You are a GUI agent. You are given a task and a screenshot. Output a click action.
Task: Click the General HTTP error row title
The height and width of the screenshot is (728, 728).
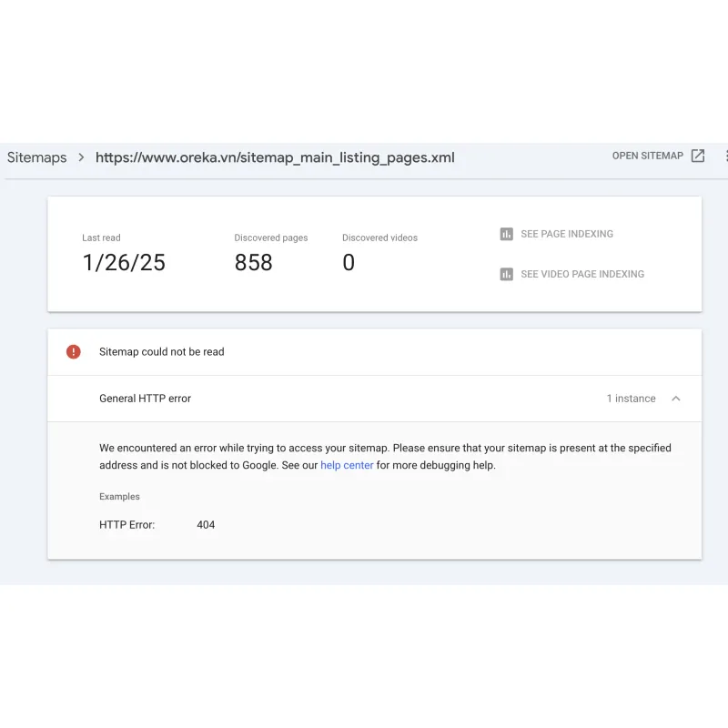[x=145, y=399]
